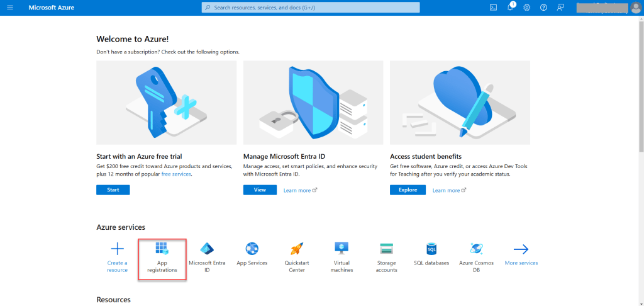Expand the hamburger portal menu

click(9, 8)
